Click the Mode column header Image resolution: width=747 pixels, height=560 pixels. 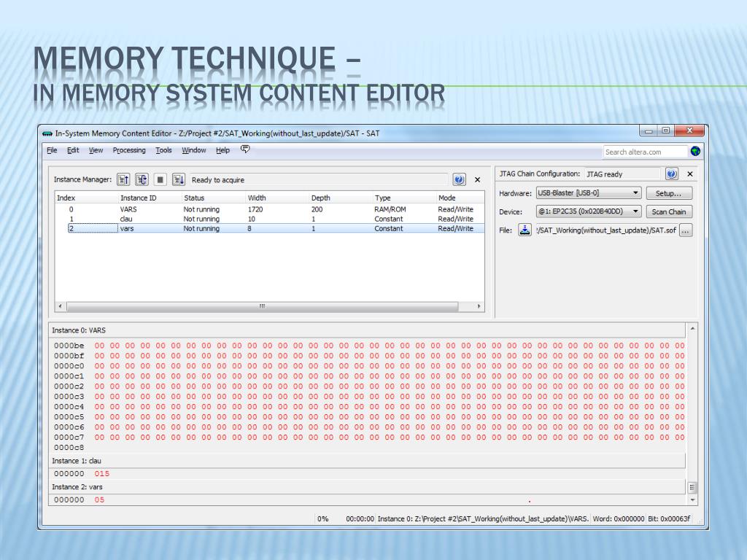(460, 198)
